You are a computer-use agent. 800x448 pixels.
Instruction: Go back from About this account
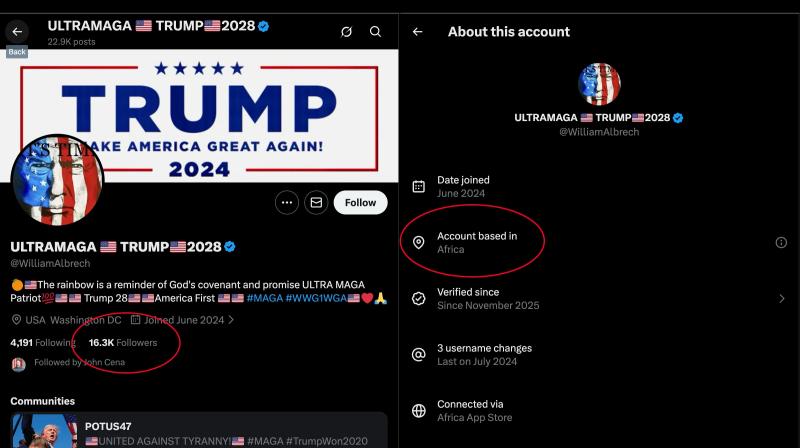(x=418, y=32)
